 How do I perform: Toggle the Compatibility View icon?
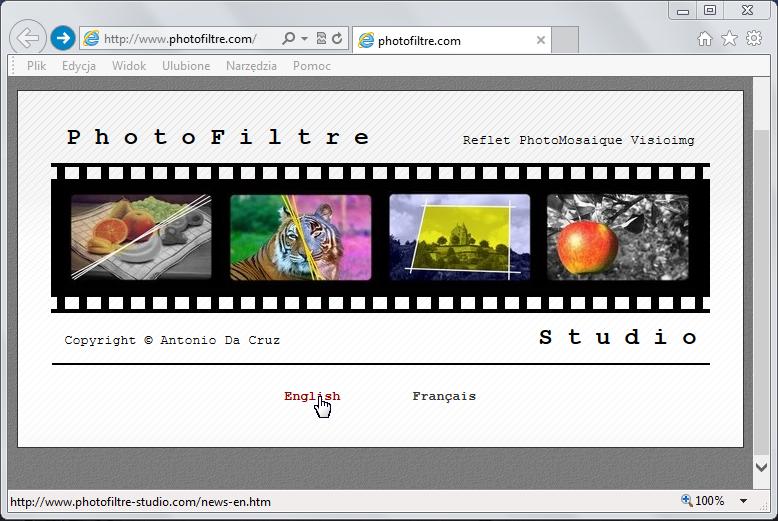(x=321, y=38)
